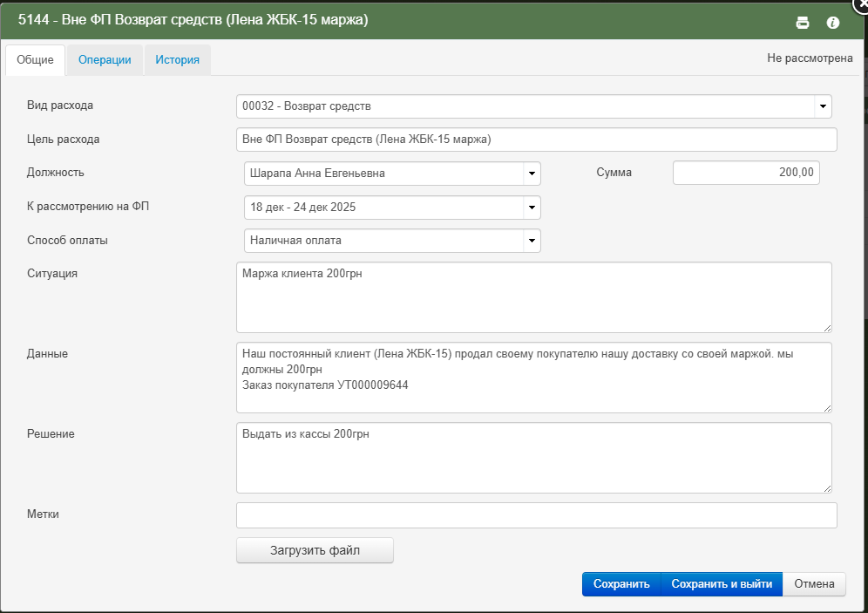Close the dialog with the X button
Screen dimensions: 868x613
click(861, 4)
